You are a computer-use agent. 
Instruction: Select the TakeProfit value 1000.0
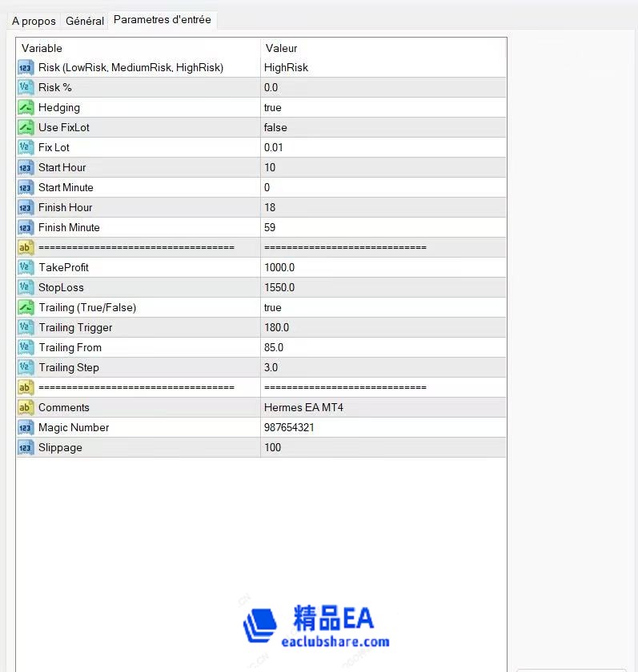point(383,267)
